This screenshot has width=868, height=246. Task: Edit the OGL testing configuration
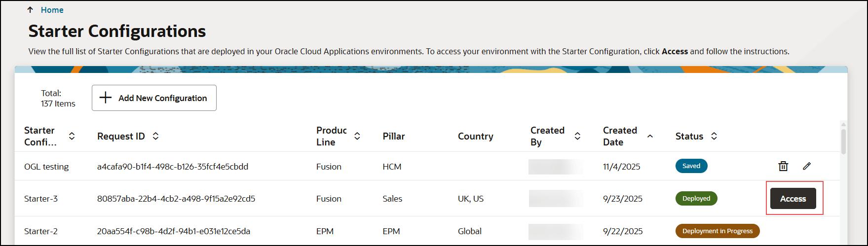point(807,166)
